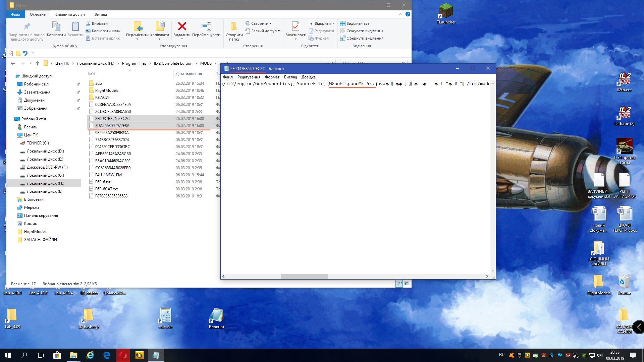The image size is (644, 362).
Task: Click the Up arrow navigation icon
Action: coord(38,63)
